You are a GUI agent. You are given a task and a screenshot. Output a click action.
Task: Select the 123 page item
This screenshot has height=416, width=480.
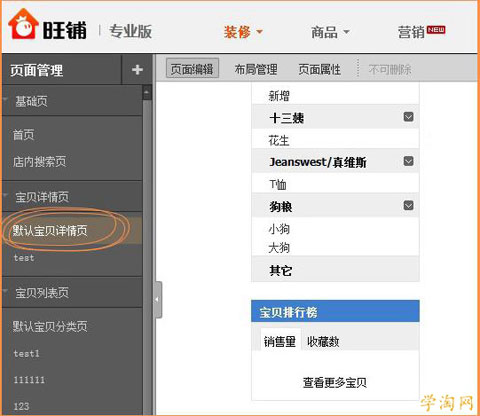(21, 406)
